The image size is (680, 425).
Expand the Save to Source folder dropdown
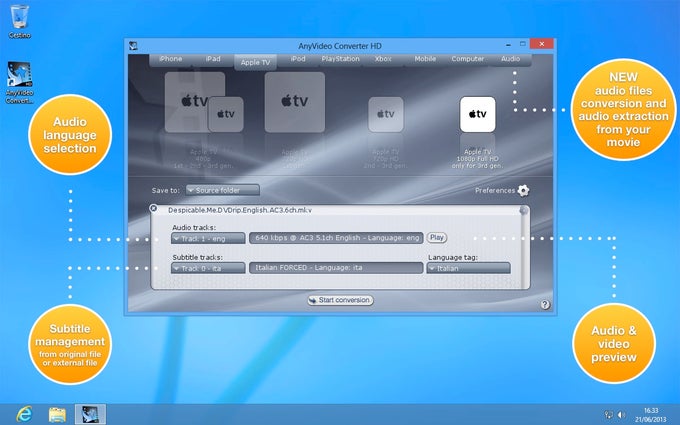click(223, 190)
